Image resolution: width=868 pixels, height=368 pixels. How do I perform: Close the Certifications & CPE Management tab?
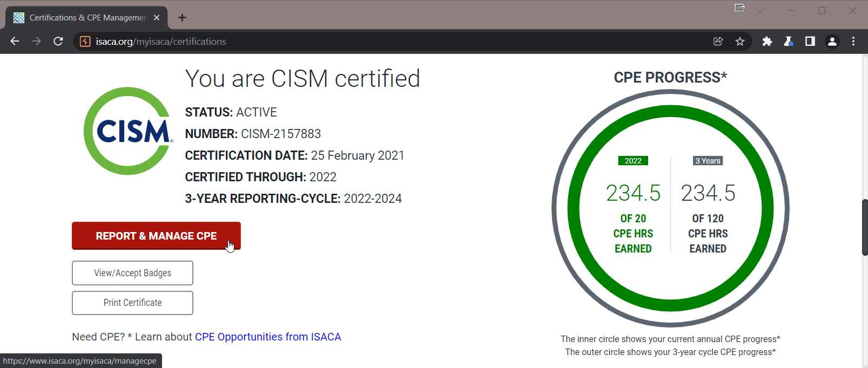coord(157,18)
